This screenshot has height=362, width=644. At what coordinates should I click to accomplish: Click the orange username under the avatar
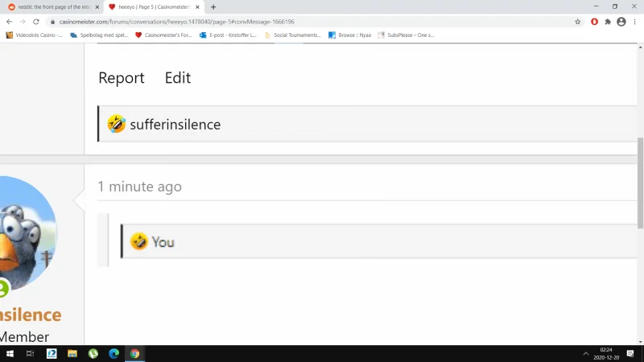[31, 315]
